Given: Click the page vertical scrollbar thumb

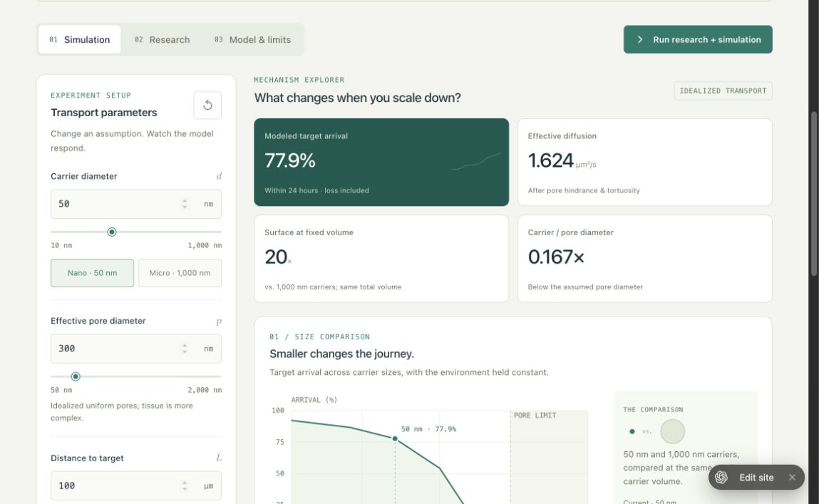Looking at the screenshot, I should [813, 194].
